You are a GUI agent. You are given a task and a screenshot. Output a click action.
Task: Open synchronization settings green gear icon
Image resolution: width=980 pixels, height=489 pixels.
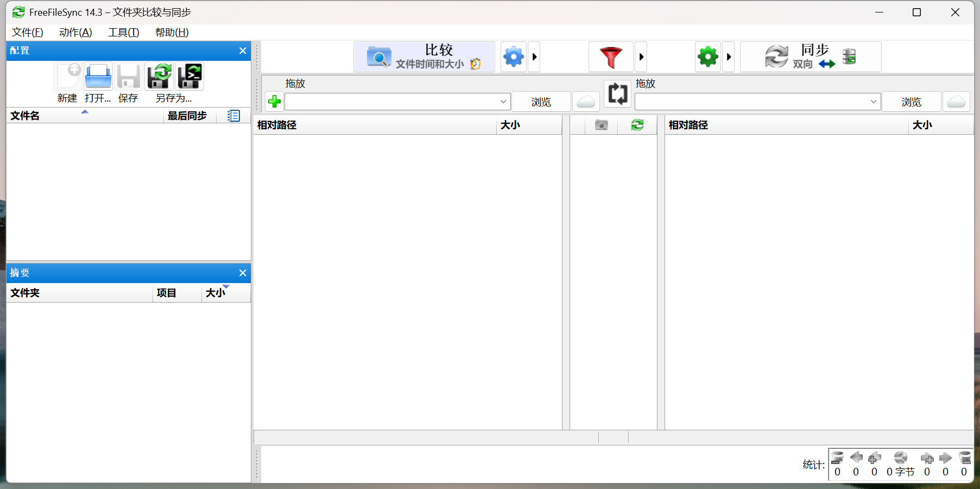(708, 57)
